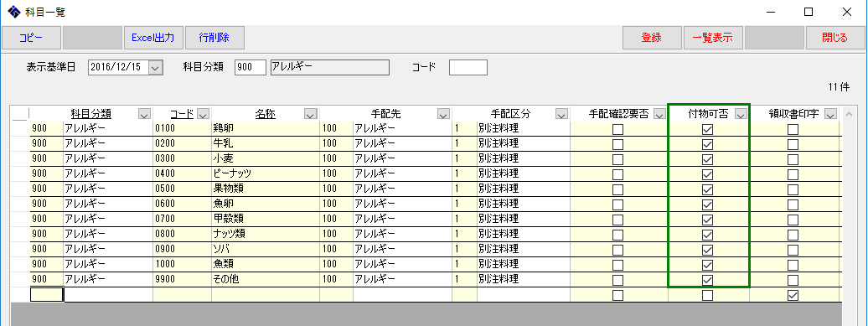This screenshot has height=326, width=868.
Task: Enable 手配確認要否 for the ピーナッツ row
Action: 617,175
